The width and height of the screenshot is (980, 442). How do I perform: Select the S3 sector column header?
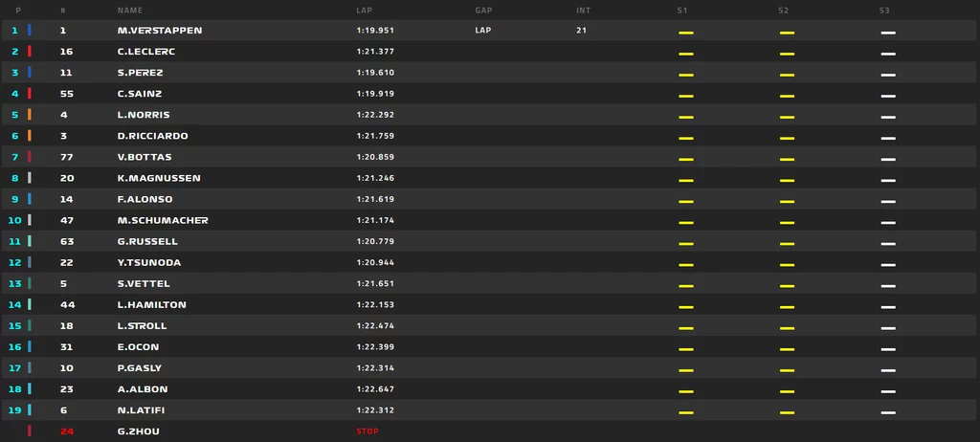(x=884, y=11)
